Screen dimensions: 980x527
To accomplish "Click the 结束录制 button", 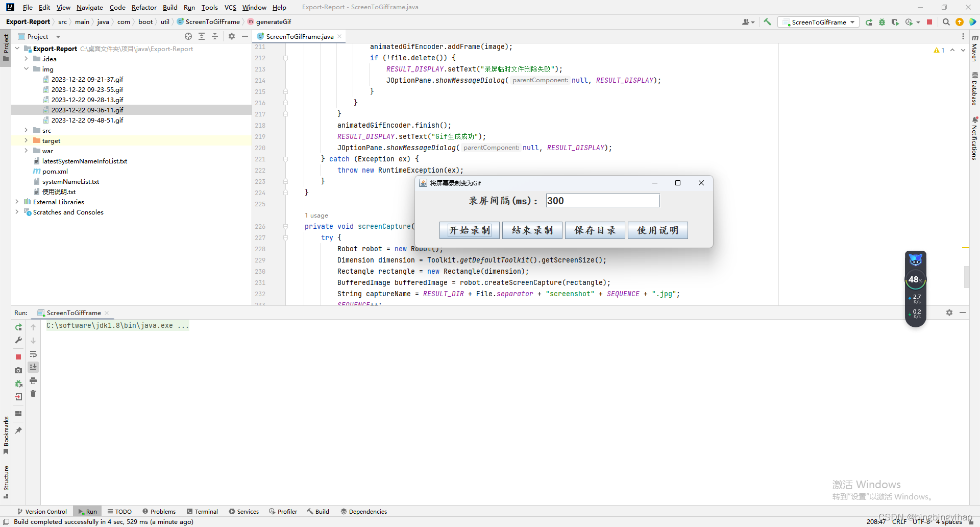I will 532,230.
